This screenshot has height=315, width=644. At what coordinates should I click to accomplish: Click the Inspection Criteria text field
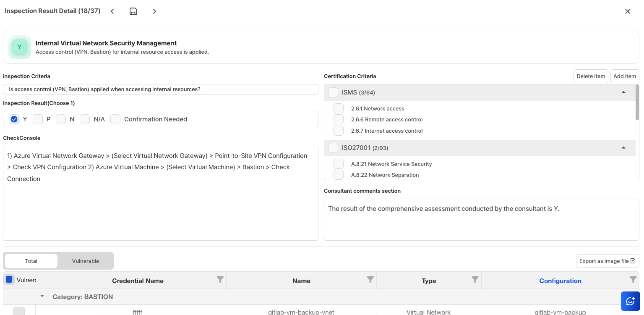coord(160,89)
